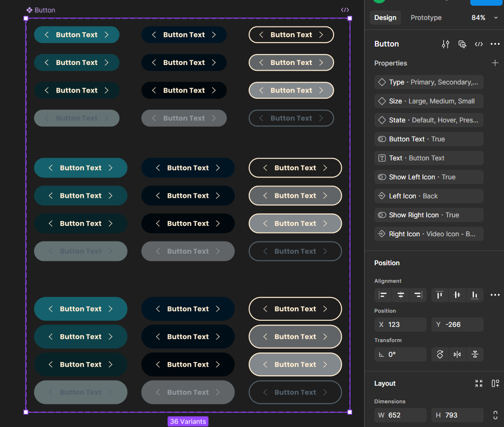Image resolution: width=504 pixels, height=427 pixels.
Task: Click the component properties sliders icon
Action: (x=446, y=44)
